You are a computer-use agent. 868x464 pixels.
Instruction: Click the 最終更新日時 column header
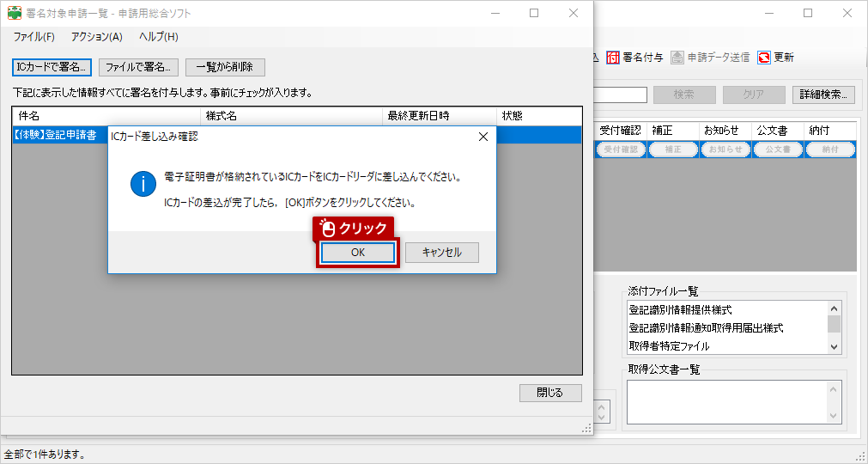[x=440, y=116]
